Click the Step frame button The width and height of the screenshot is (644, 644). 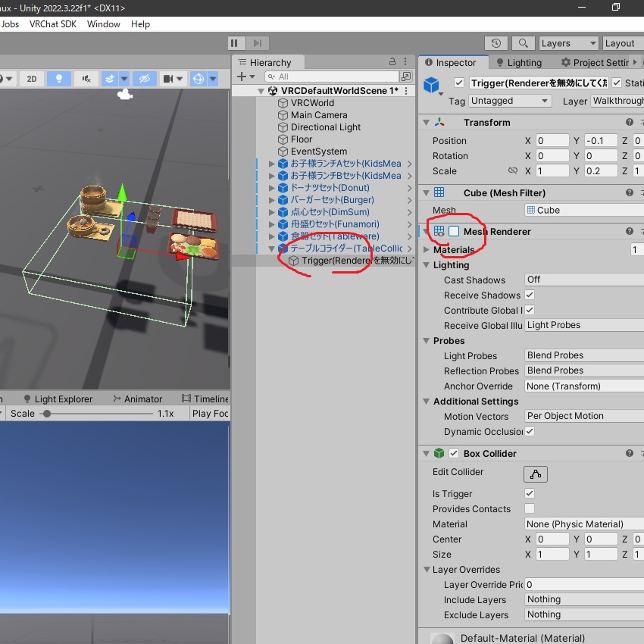[x=258, y=43]
